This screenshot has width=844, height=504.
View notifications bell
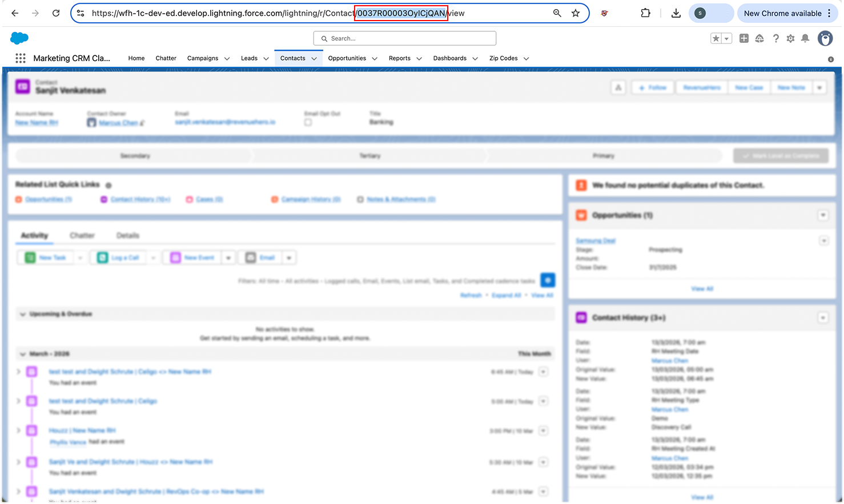[x=806, y=38]
